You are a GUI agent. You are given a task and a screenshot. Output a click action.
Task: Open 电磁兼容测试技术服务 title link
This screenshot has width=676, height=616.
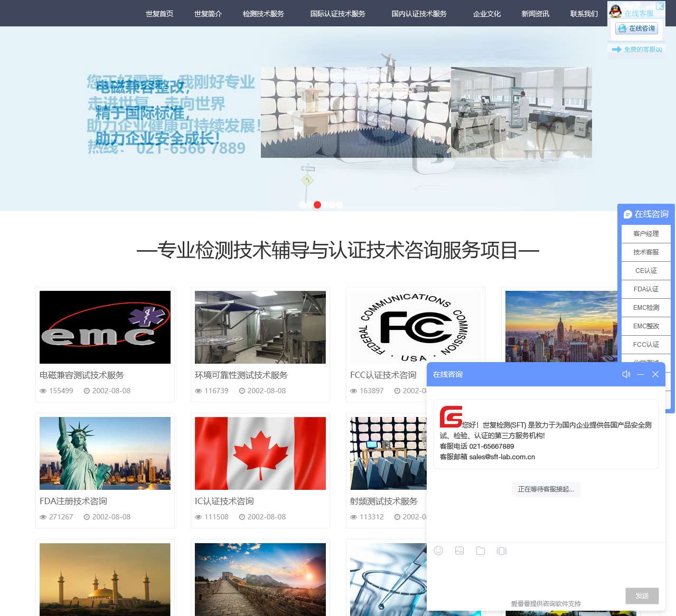[x=82, y=375]
